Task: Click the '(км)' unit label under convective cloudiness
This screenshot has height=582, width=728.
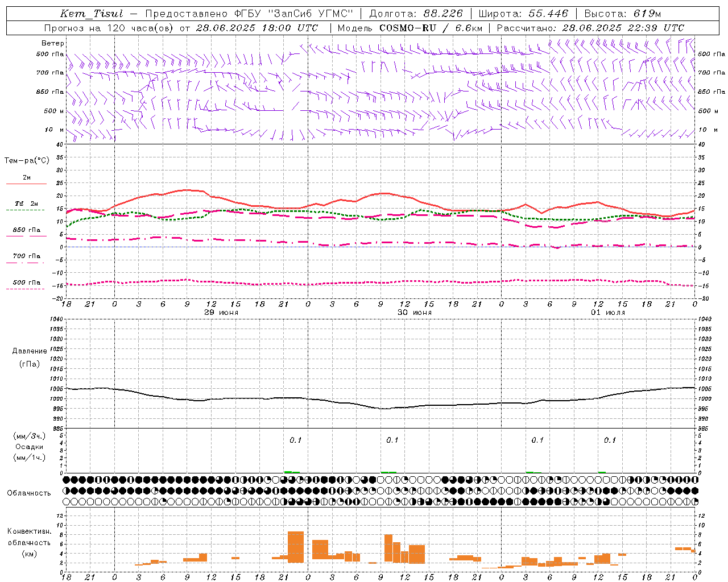Action: point(30,554)
